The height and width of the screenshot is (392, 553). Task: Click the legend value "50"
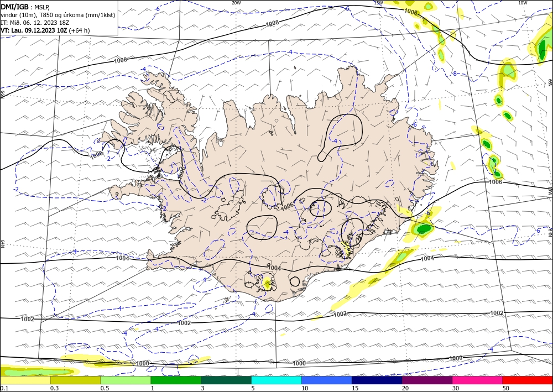pos(506,388)
